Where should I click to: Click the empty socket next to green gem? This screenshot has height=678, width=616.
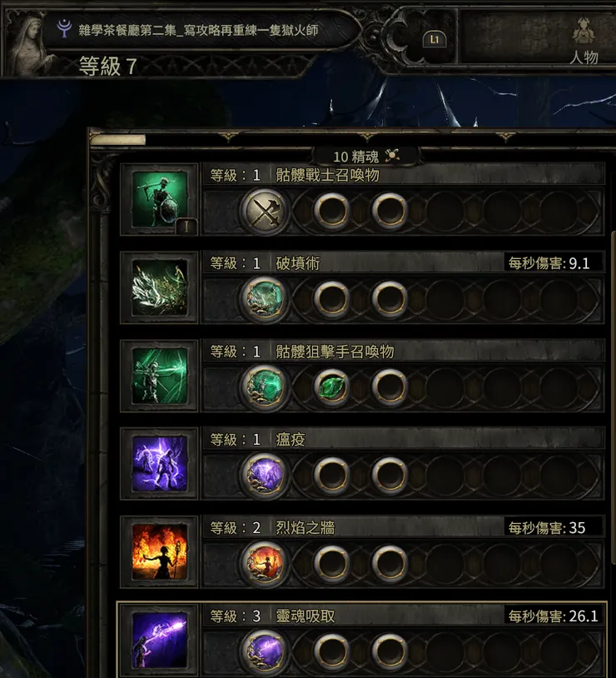coord(390,387)
